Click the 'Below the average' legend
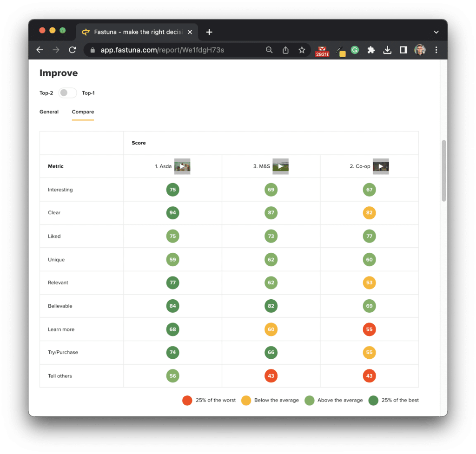 point(270,400)
